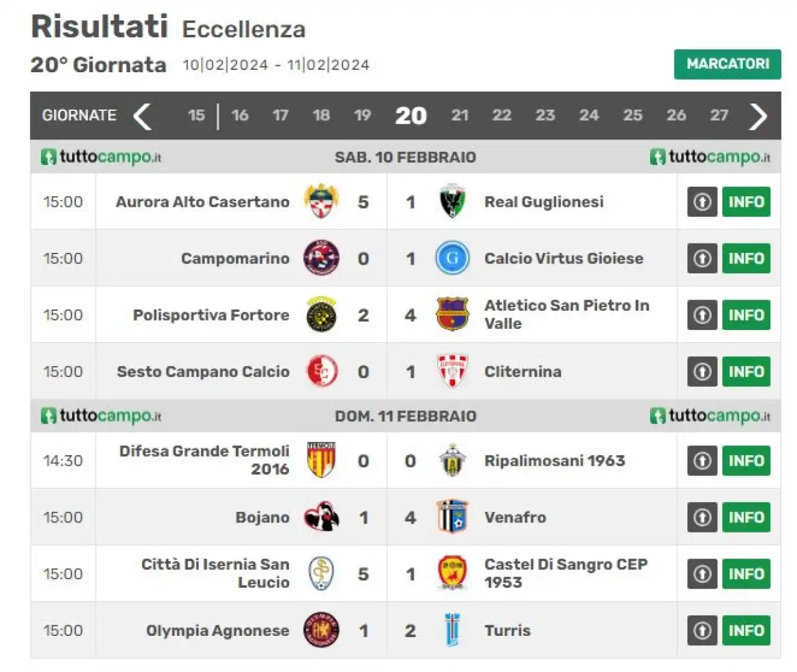The width and height of the screenshot is (797, 672).
Task: Open upload icon for Olympia Agnonese match
Action: coord(702,630)
